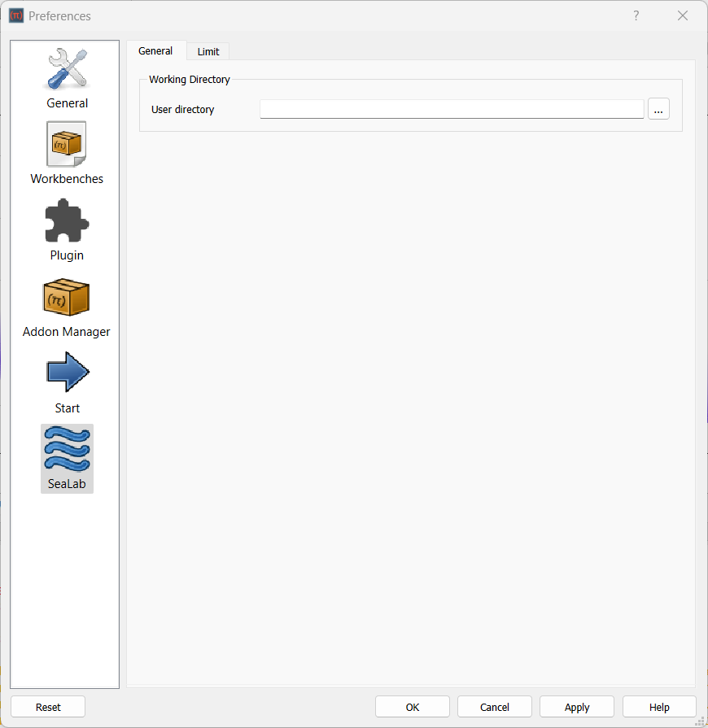Click the FreeCAD icon in the title bar
The height and width of the screenshot is (728, 708).
15,15
